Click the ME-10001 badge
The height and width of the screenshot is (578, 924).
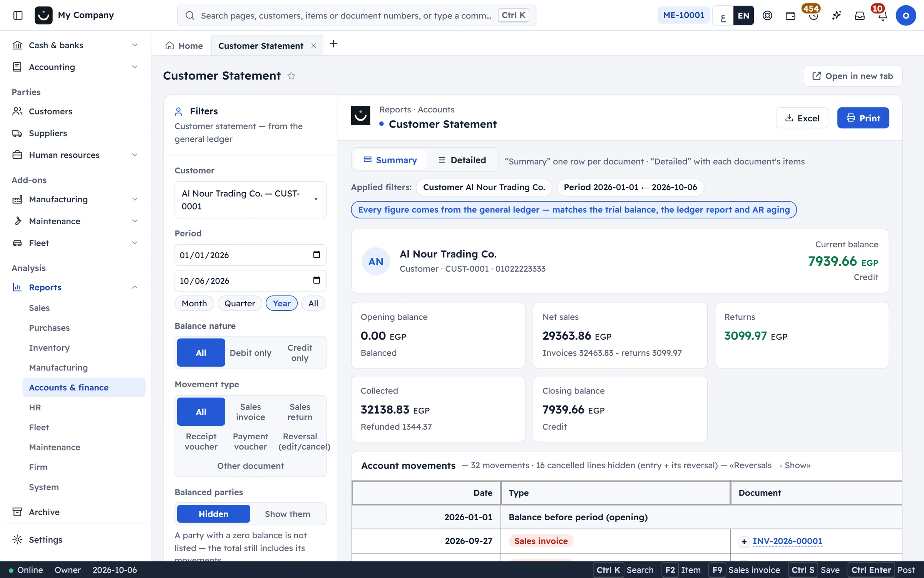click(684, 15)
